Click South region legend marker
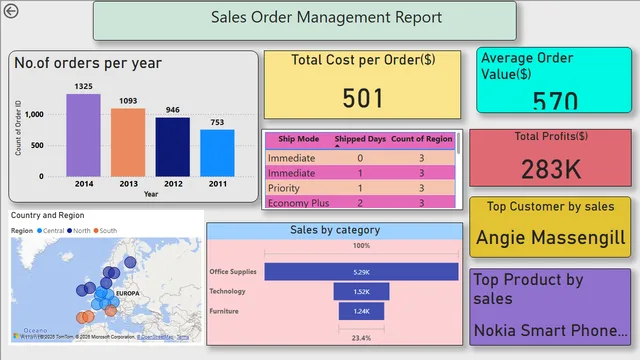 (96, 231)
